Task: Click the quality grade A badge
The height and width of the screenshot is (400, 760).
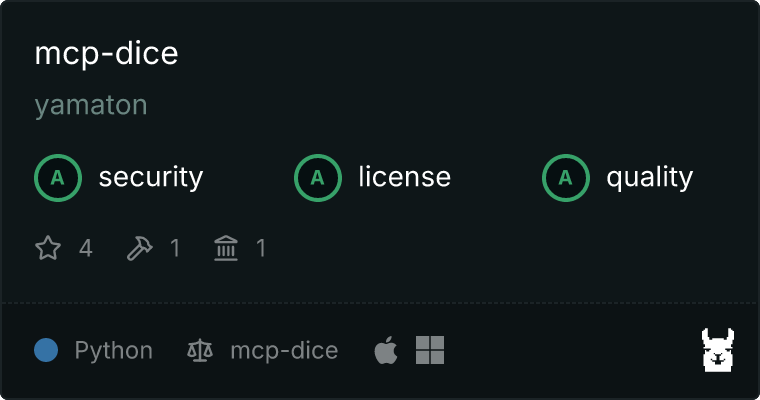Action: coord(566,178)
